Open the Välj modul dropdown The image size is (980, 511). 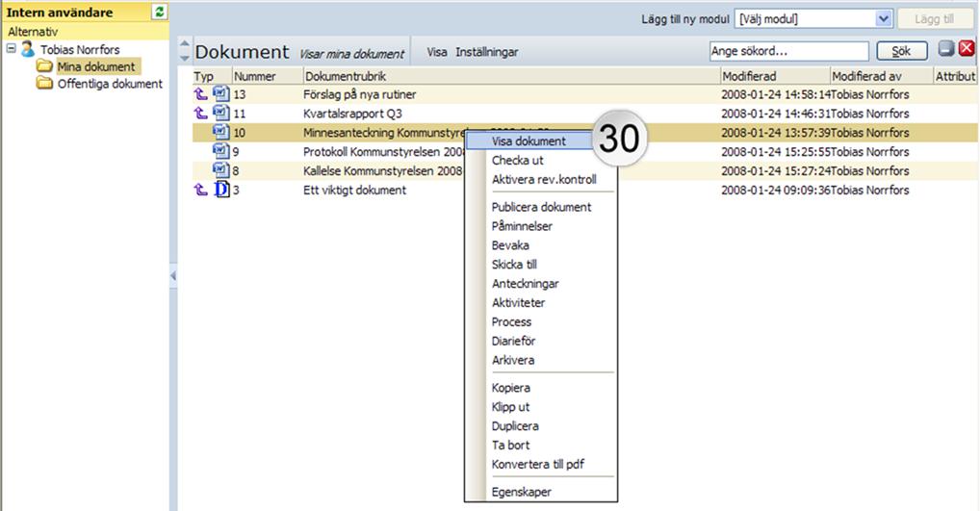[883, 18]
